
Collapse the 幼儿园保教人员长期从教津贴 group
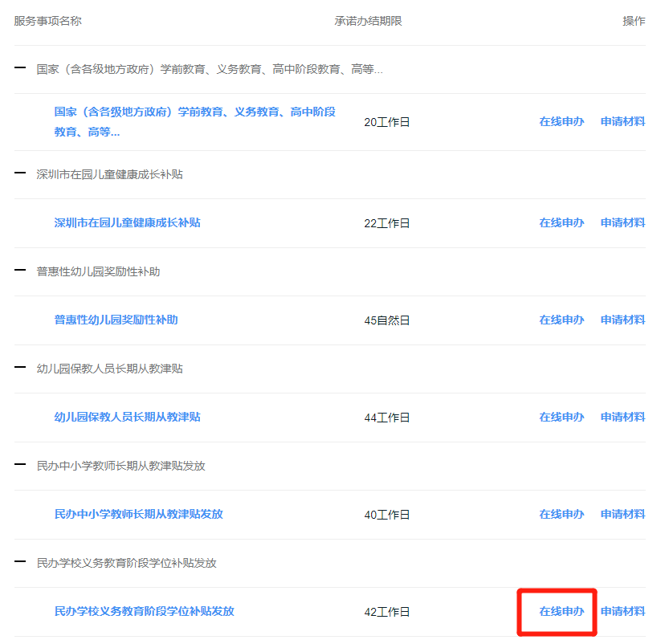[x=20, y=367]
